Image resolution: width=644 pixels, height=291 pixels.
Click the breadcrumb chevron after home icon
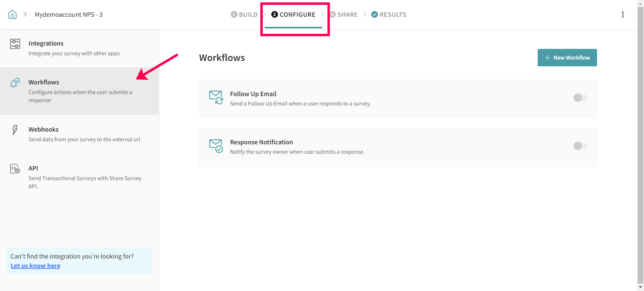click(x=25, y=14)
